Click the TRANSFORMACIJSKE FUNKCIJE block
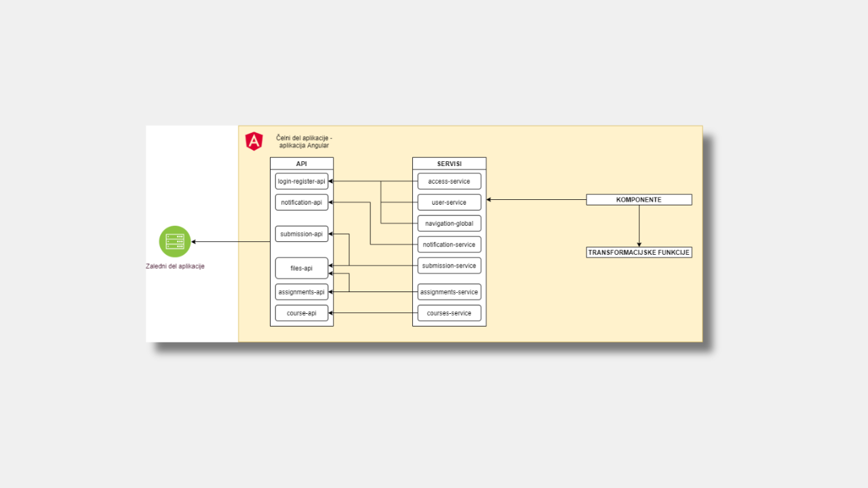This screenshot has height=488, width=868. pos(639,252)
